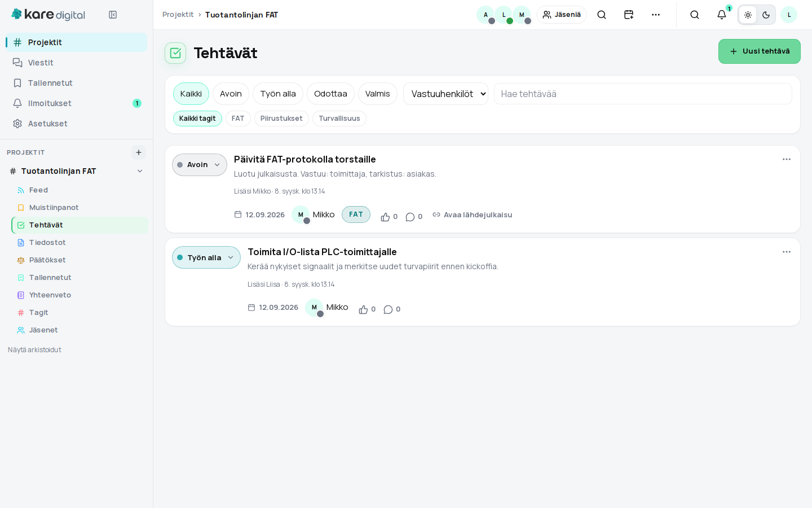Open comments on Päivitä FAT-protokolla task
Image resolution: width=812 pixels, height=508 pixels.
coord(414,217)
